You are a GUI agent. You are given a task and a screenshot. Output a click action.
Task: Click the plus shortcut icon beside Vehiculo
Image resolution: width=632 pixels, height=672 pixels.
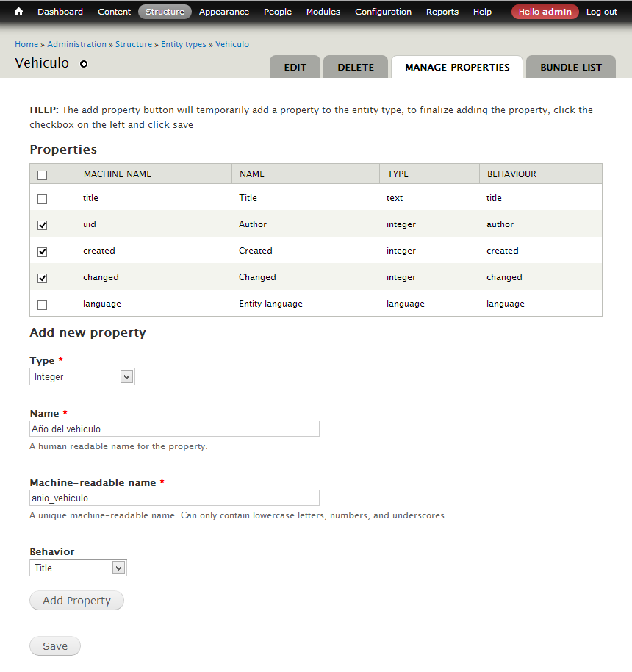pos(84,65)
